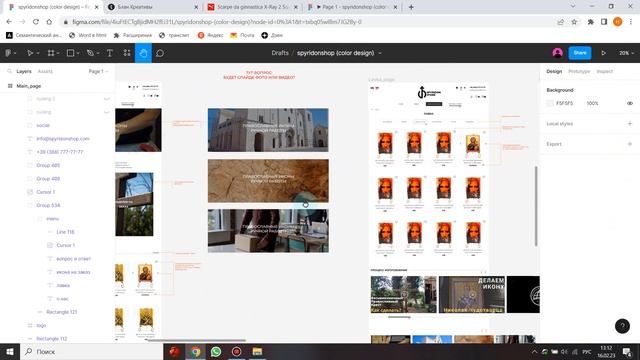The image size is (640, 360).
Task: Add a local style with plus
Action: [630, 124]
